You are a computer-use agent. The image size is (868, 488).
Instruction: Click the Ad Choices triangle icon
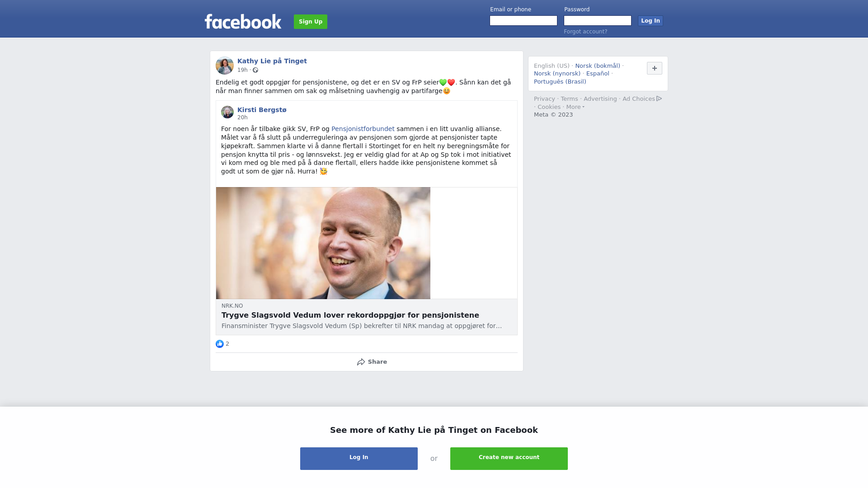[659, 99]
